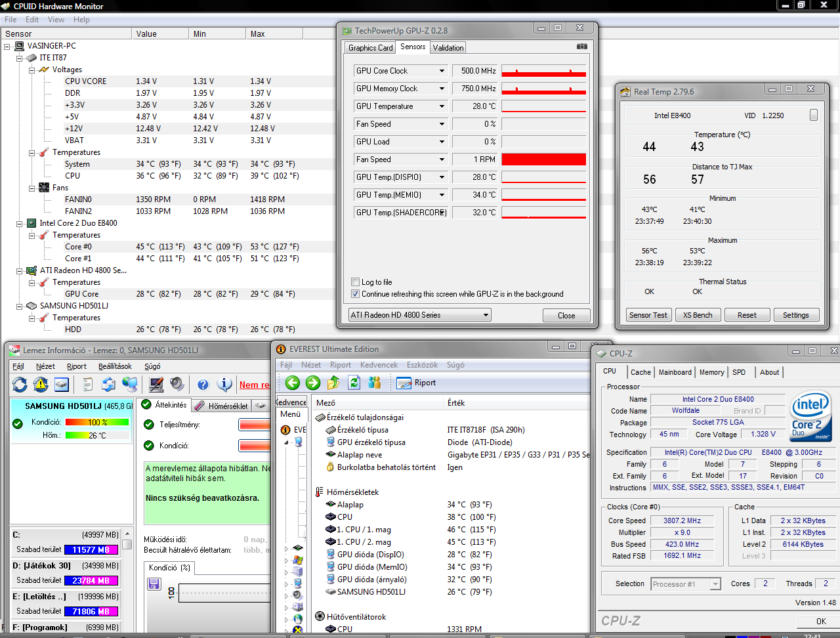Collapse the ATI Radeon HD 4800 node
840x638 pixels.
[20, 271]
